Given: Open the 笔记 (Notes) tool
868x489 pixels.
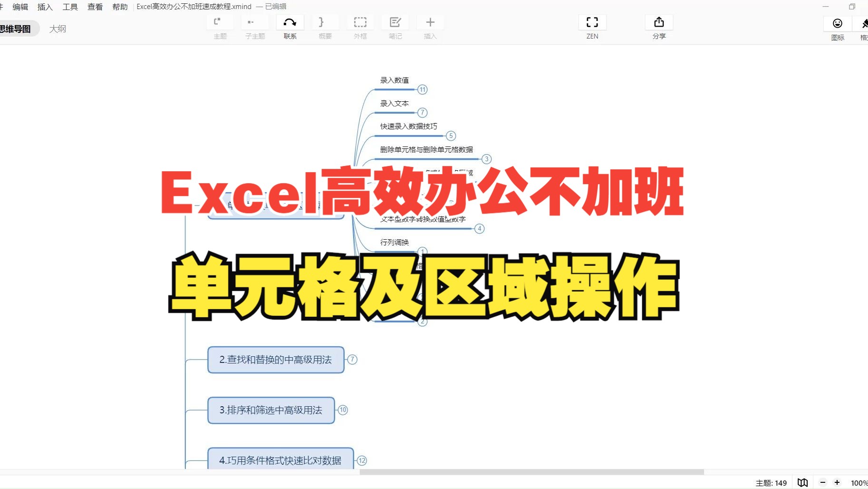Looking at the screenshot, I should tap(395, 22).
